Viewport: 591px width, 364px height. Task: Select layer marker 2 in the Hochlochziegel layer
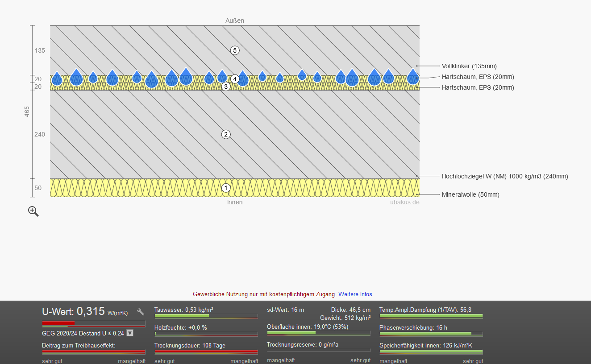[x=226, y=134]
